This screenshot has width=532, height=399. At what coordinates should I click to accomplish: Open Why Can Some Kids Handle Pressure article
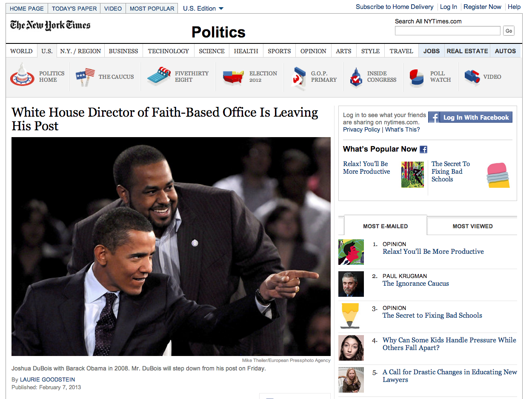pyautogui.click(x=449, y=344)
